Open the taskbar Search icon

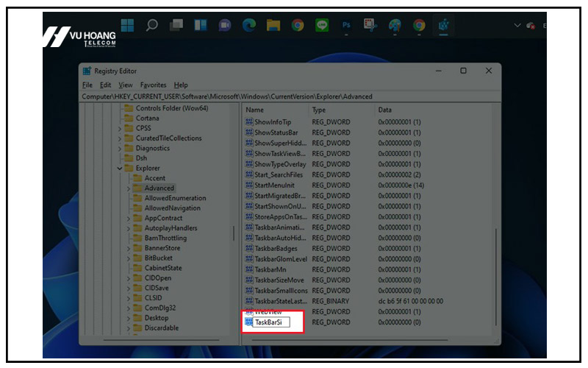(151, 25)
